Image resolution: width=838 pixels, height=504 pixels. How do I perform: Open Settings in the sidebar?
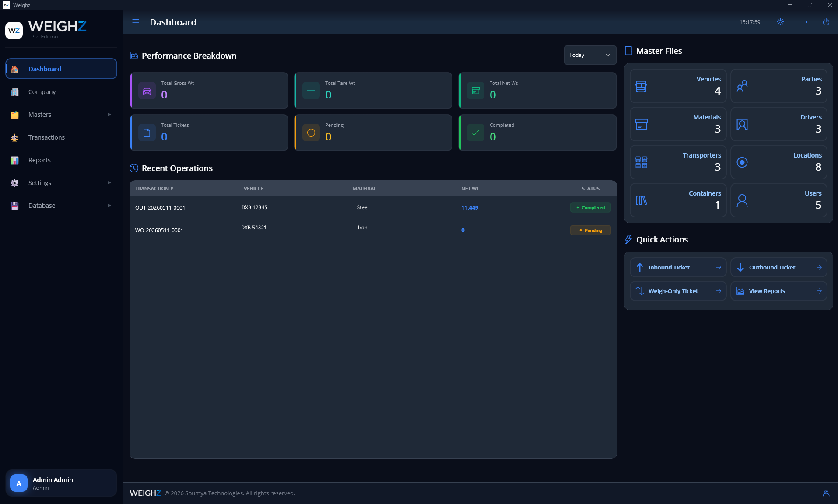click(61, 182)
